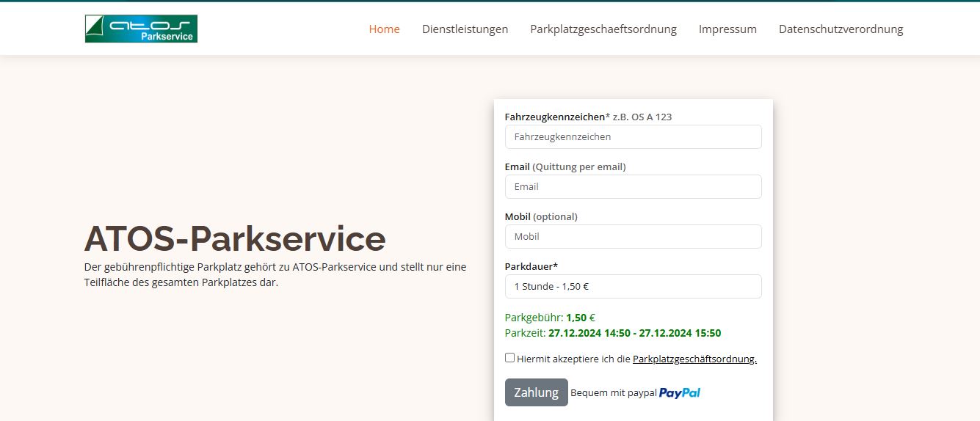Click the Fahrzeugkennzeichen field label
Image resolution: width=980 pixels, height=421 pixels.
coord(554,117)
